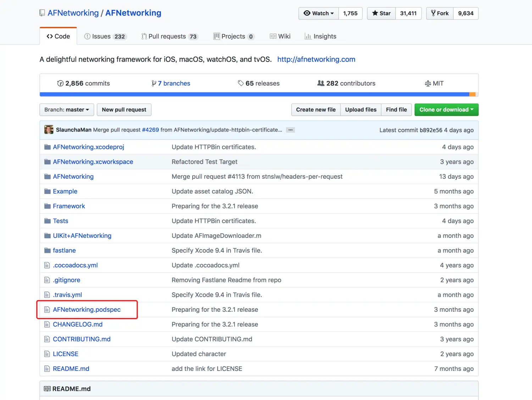Fork the AFNetworking repository

440,13
